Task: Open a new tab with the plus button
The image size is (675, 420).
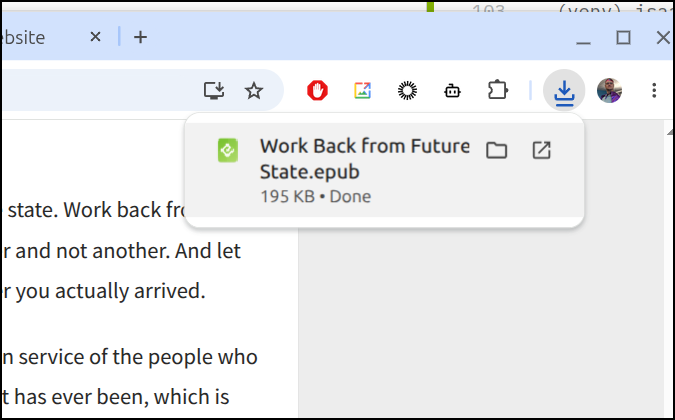Action: tap(140, 37)
